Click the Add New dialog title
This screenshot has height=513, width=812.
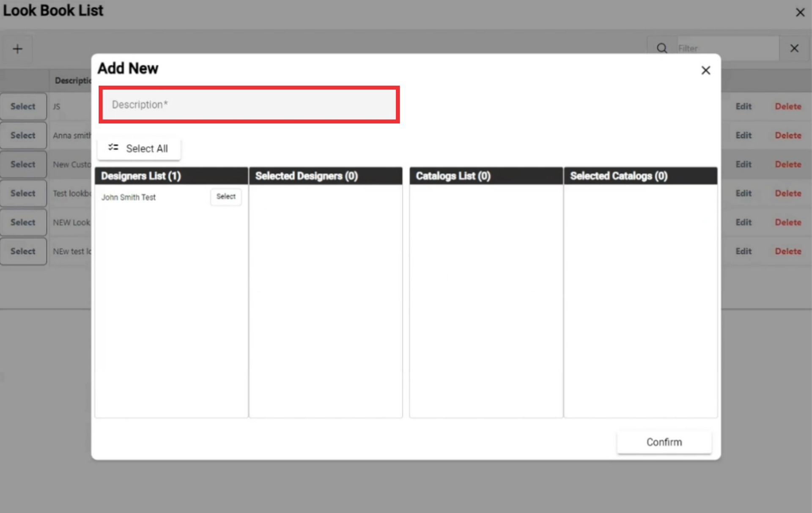[x=128, y=69]
